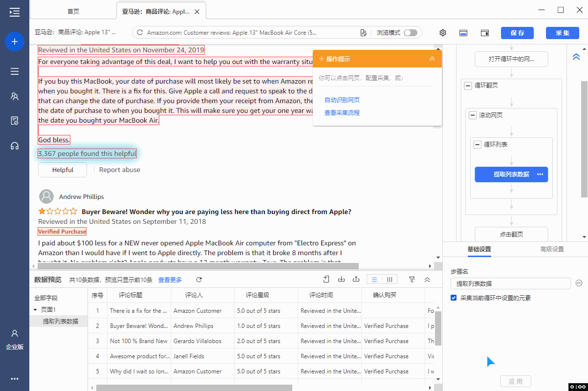Click the Helpful button under the review
The width and height of the screenshot is (588, 391).
click(63, 170)
